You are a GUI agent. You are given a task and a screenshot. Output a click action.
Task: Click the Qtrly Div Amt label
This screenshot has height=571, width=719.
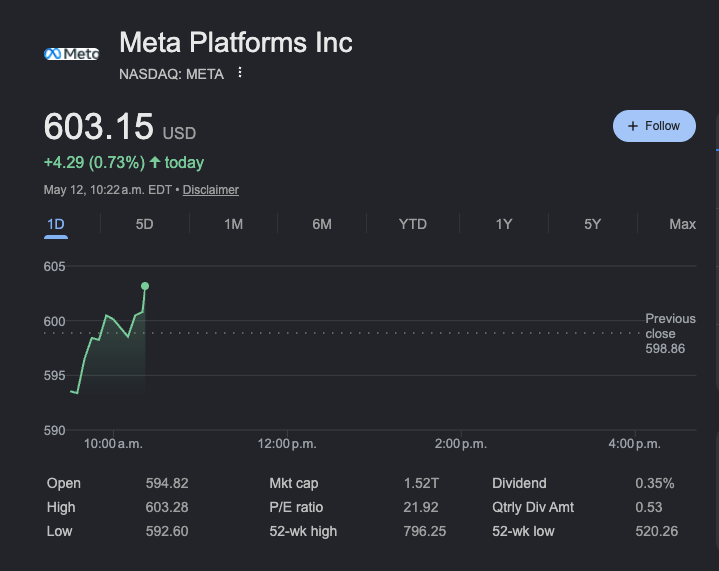[533, 507]
